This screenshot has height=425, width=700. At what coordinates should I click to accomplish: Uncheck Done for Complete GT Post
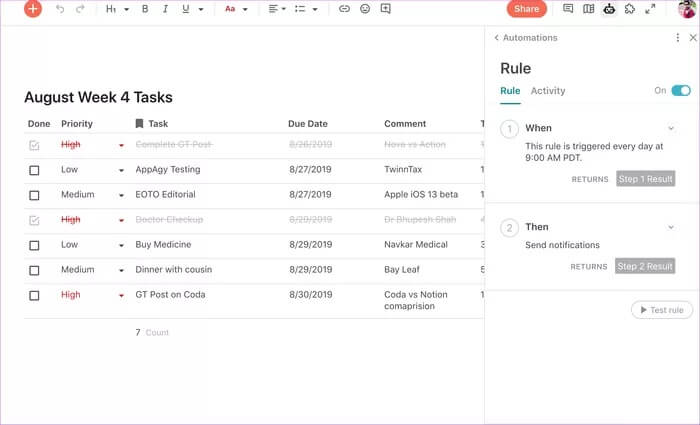34,145
